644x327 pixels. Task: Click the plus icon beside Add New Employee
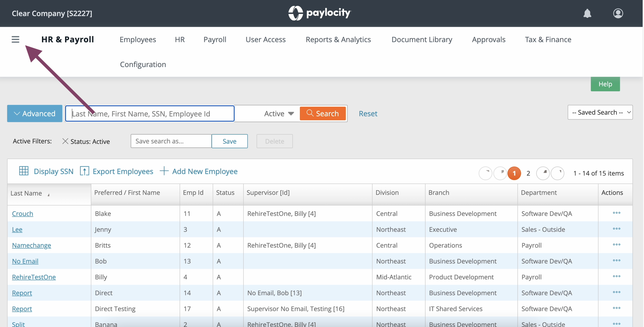164,171
